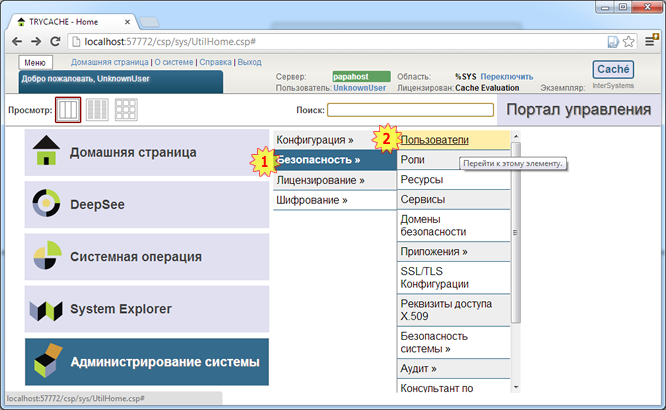Minimize the browser window
666x410 pixels.
(605, 7)
